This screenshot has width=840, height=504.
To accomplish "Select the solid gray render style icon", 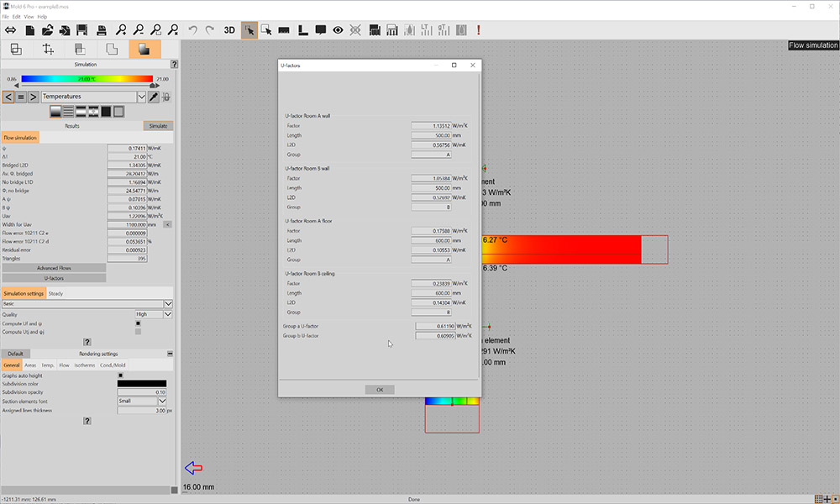I will tap(119, 112).
